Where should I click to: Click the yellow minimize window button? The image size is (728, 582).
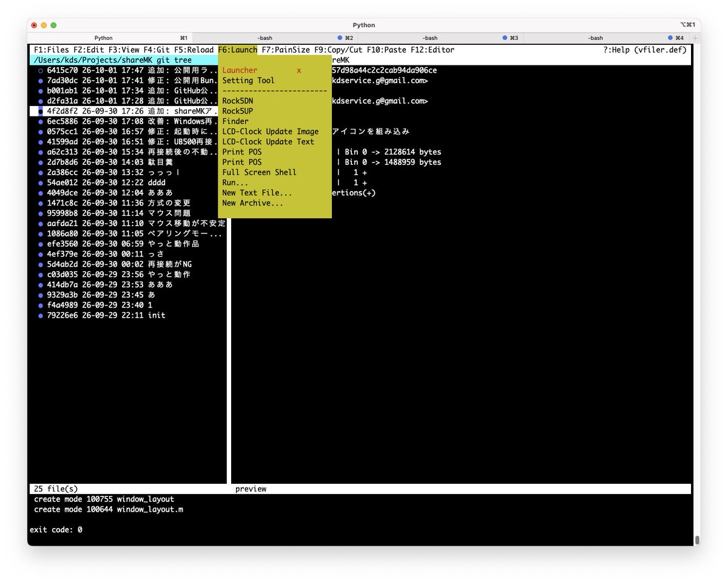click(x=44, y=25)
